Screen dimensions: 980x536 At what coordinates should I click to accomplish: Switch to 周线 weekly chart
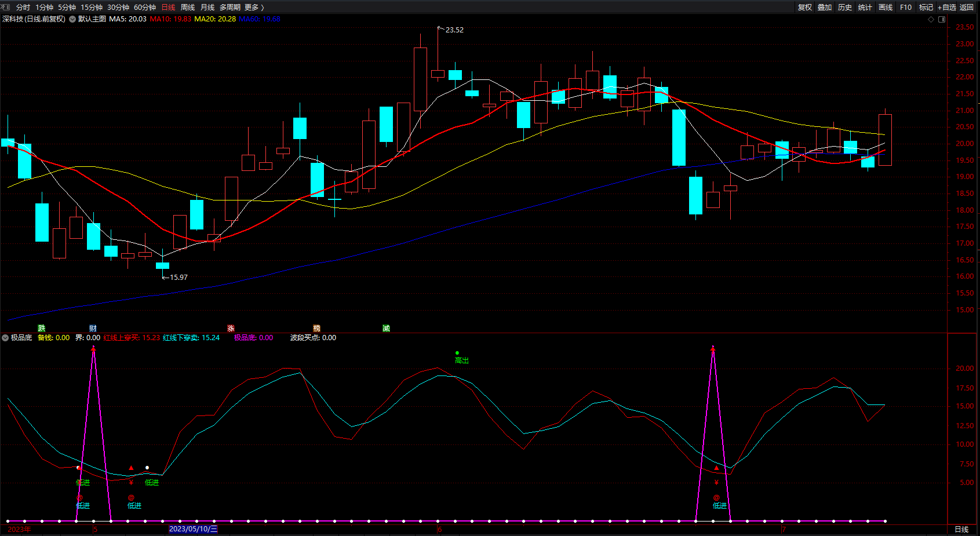coord(188,8)
